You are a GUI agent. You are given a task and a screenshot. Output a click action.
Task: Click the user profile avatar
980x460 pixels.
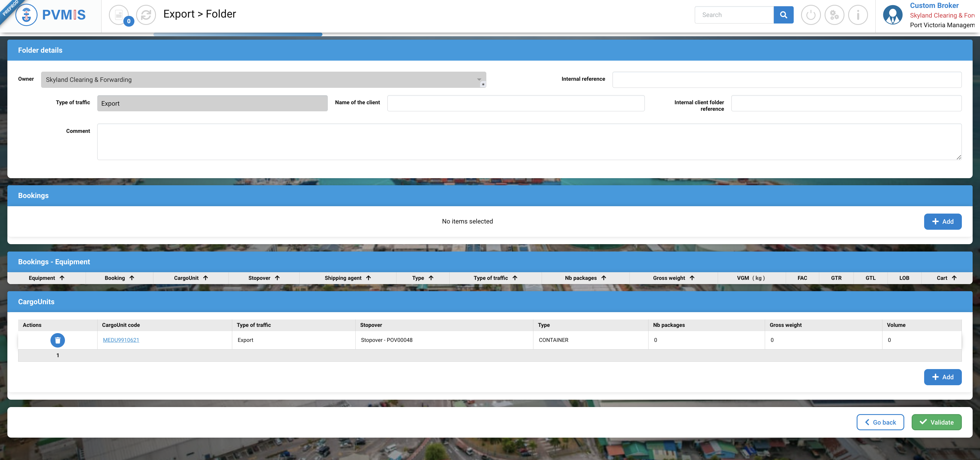click(x=892, y=15)
